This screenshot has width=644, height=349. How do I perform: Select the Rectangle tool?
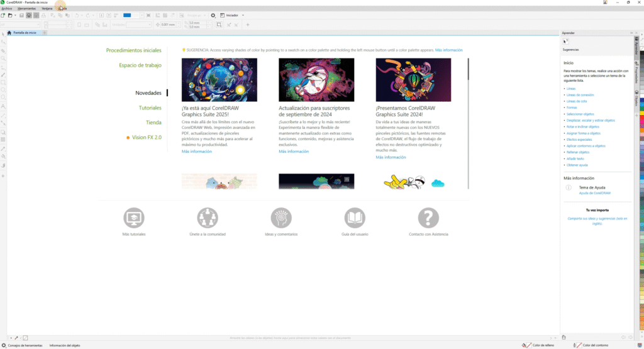pos(3,82)
